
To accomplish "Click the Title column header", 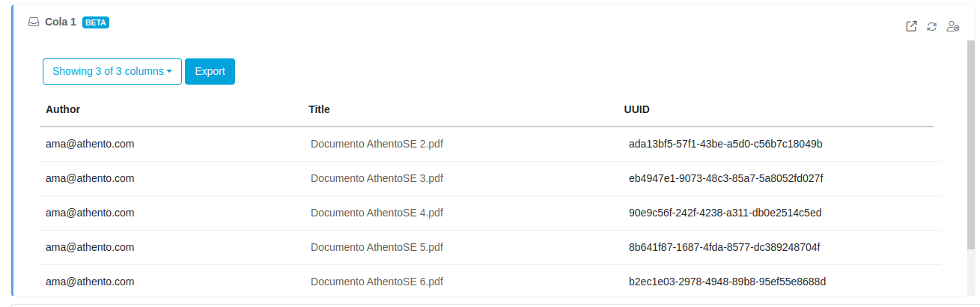I will (319, 109).
